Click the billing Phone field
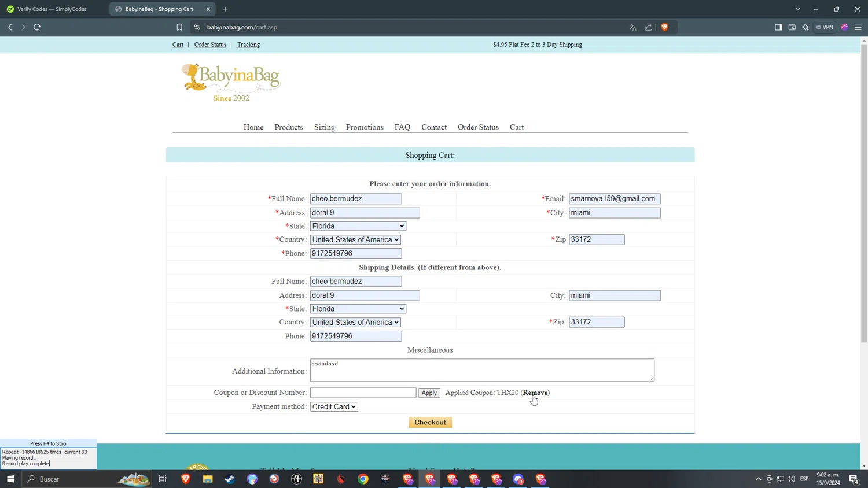Screen dimensions: 868x488 coord(356,253)
